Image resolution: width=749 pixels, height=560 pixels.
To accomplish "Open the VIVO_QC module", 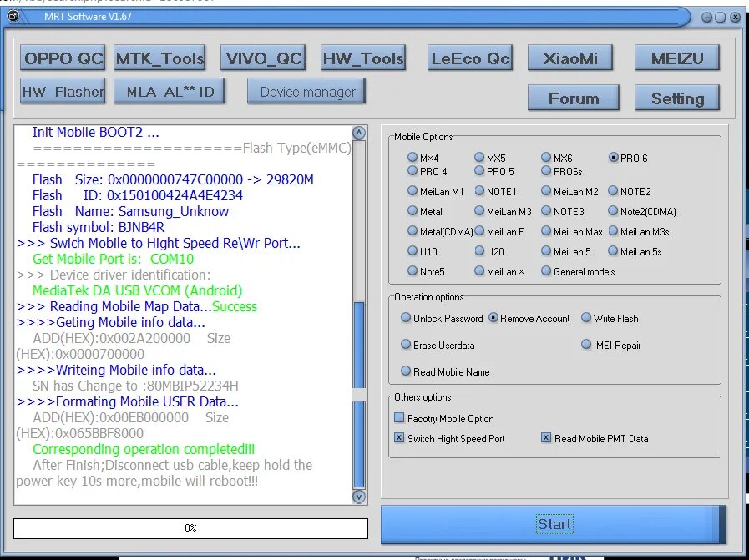I will [x=263, y=58].
